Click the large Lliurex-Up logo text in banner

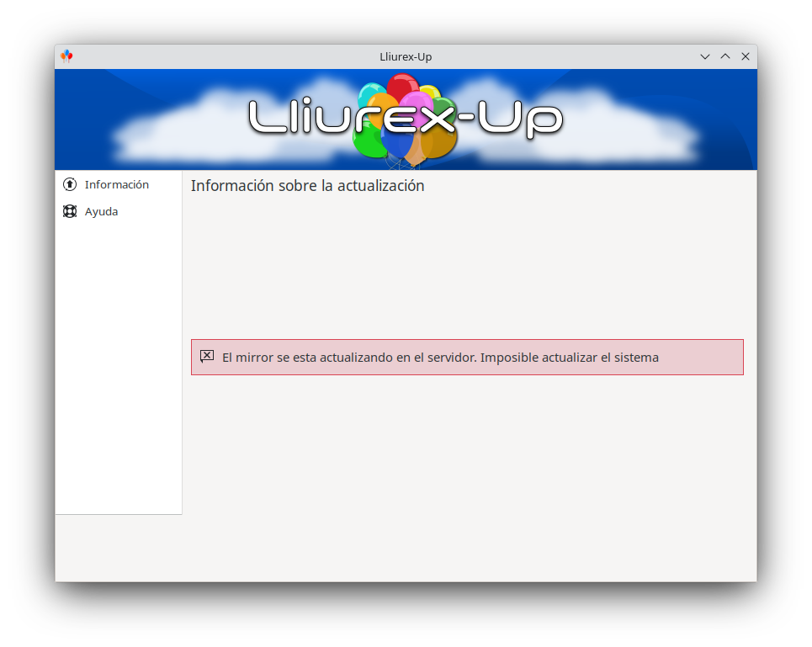click(x=406, y=118)
